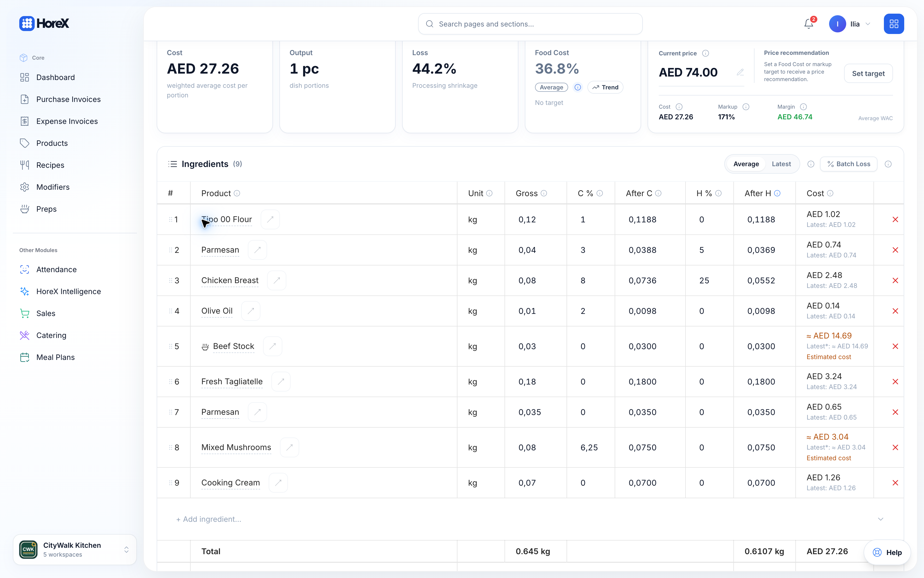
Task: Expand the CityWalk Kitchen workspace switcher
Action: [x=74, y=550]
